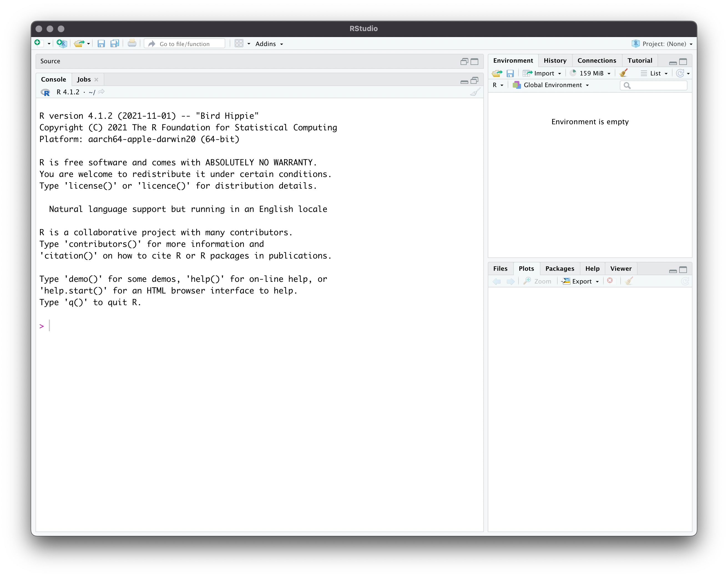Viewport: 728px width, 577px height.
Task: Open the Global Environment dropdown
Action: coord(551,85)
